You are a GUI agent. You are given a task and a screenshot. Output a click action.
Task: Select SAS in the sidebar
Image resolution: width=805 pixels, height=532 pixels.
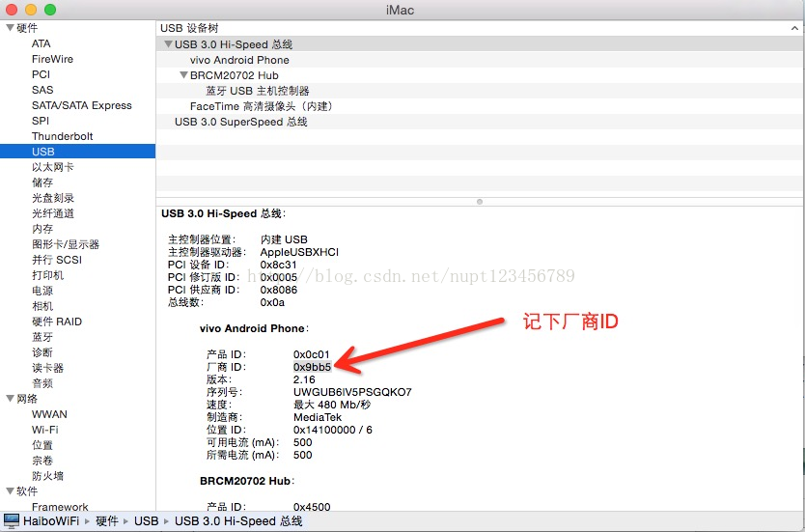click(x=42, y=90)
